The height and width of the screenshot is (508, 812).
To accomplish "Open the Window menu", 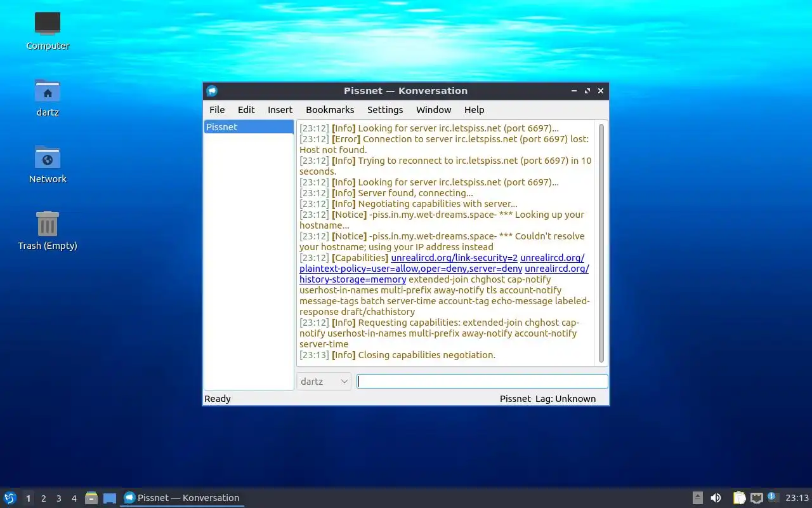I will click(434, 110).
